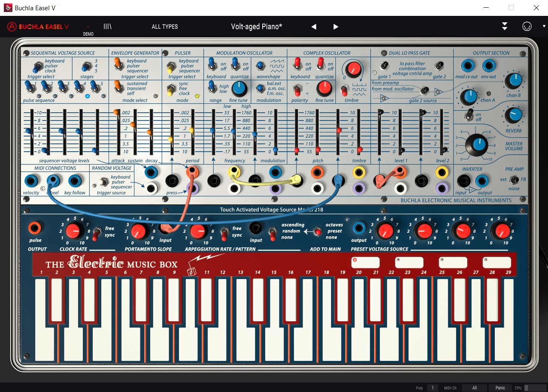Viewport: 548px width, 392px height.
Task: Click the env out jack
Action: pos(488,66)
